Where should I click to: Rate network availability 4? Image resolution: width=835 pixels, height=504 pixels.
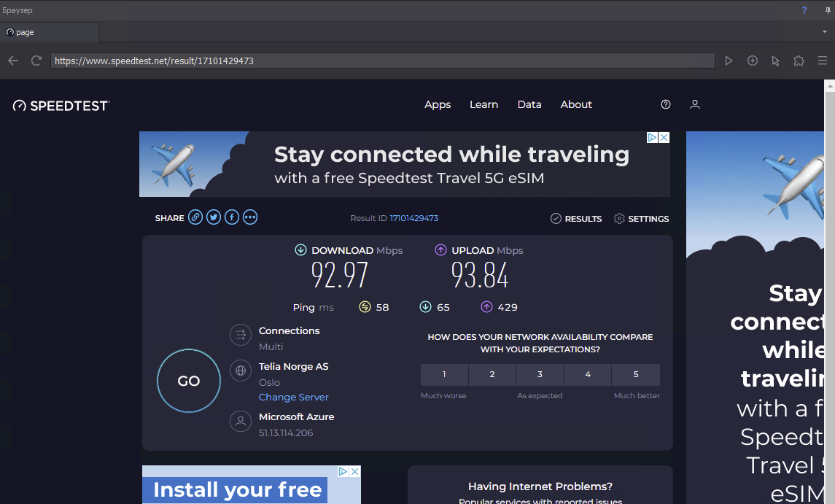[x=588, y=375]
